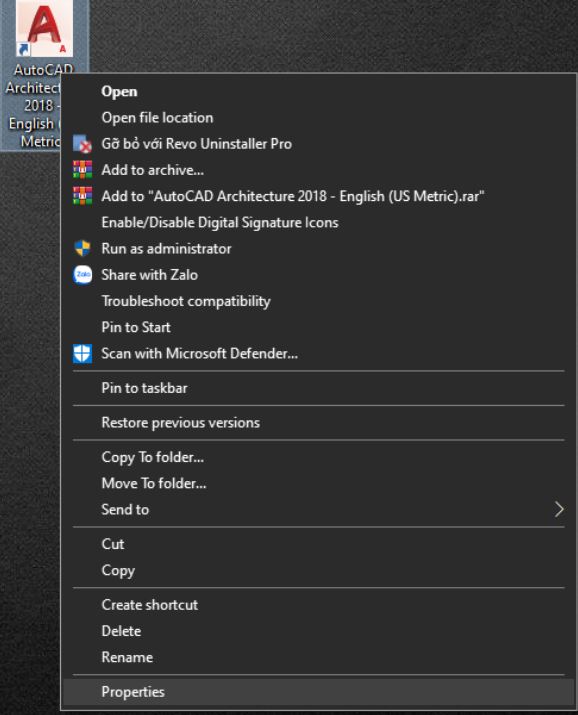Choose Move To folder...

[318, 483]
